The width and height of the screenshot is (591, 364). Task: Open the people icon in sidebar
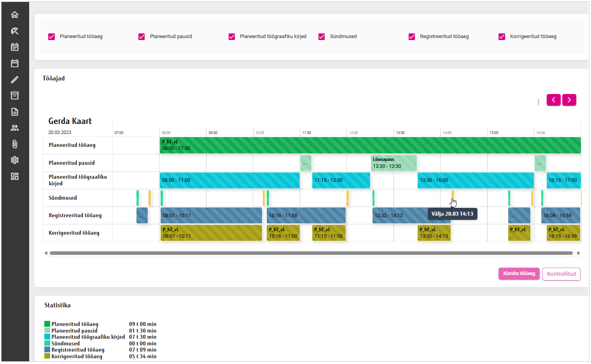[x=15, y=128]
